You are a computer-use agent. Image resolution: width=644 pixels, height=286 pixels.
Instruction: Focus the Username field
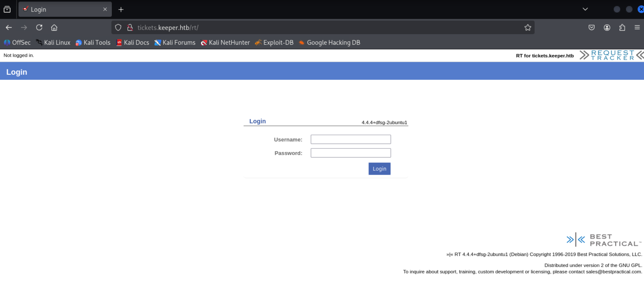[351, 139]
